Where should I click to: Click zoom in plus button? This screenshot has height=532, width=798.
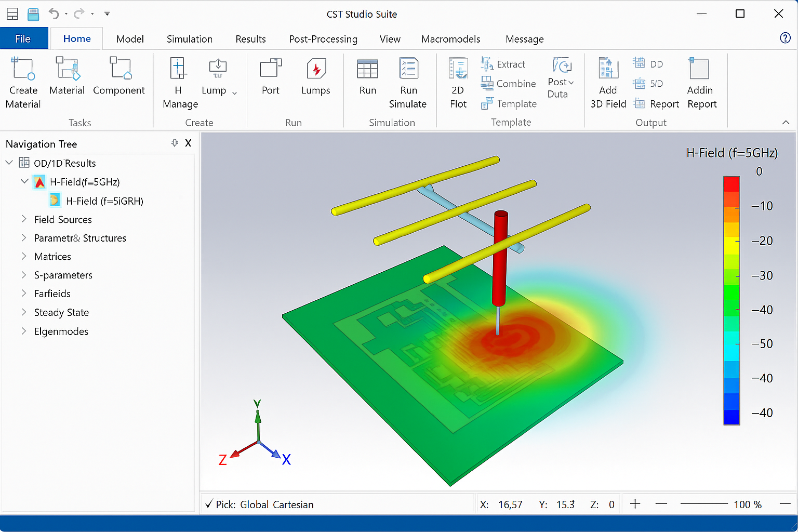click(x=635, y=503)
